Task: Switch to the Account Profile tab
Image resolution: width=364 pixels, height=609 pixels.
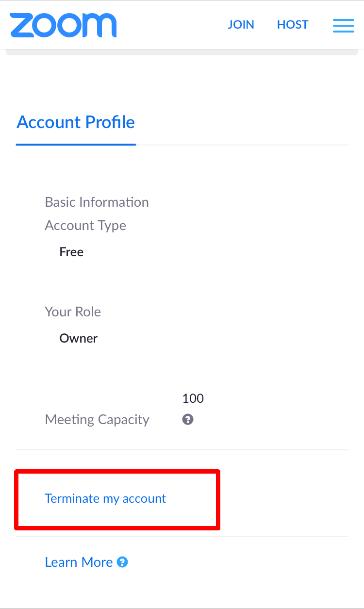Action: pos(76,122)
